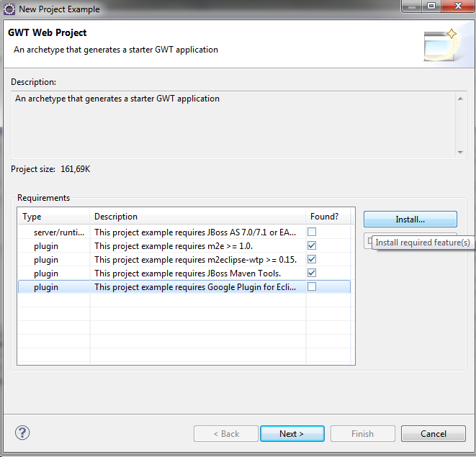The height and width of the screenshot is (457, 476).
Task: Select 'requires Google Plugin for Ecli...' description
Action: pos(195,286)
